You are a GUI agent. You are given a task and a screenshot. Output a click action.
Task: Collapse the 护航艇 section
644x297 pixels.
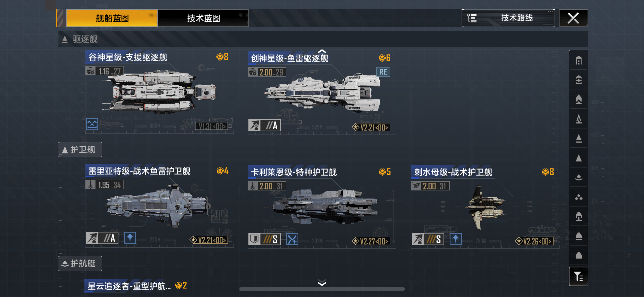pyautogui.click(x=80, y=263)
